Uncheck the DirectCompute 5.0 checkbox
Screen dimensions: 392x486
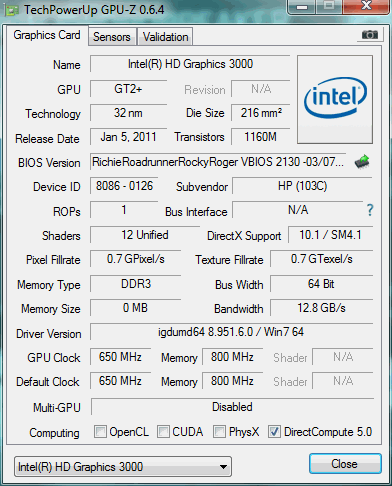[x=274, y=431]
